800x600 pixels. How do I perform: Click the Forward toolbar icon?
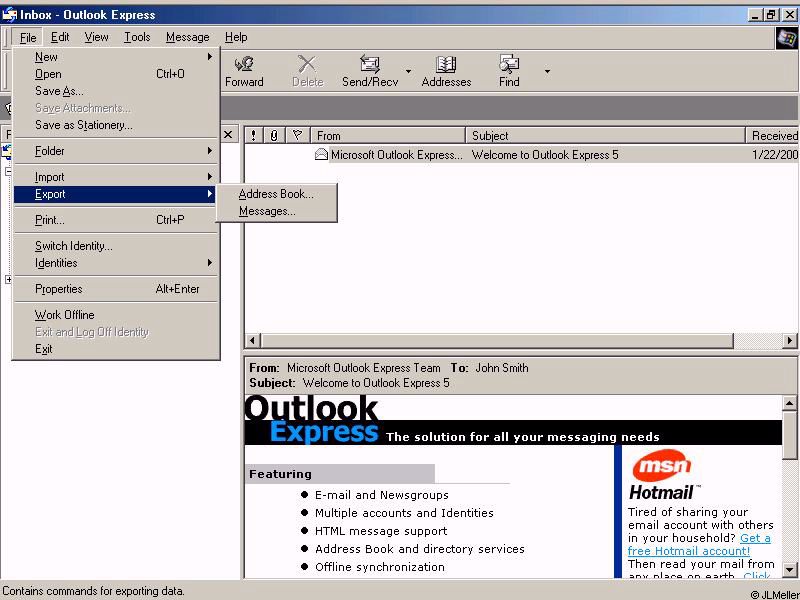pyautogui.click(x=243, y=65)
